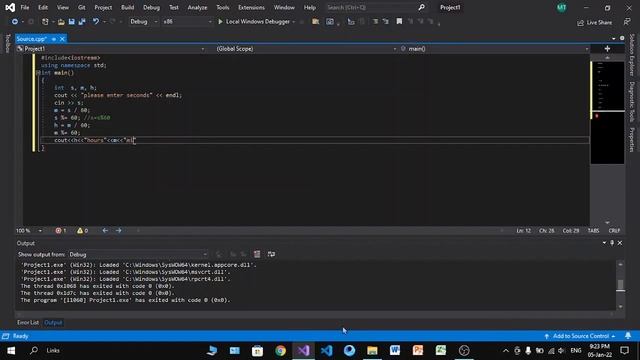Click the Find in Files folder icon
This screenshot has height=360, width=640.
pos(316,22)
